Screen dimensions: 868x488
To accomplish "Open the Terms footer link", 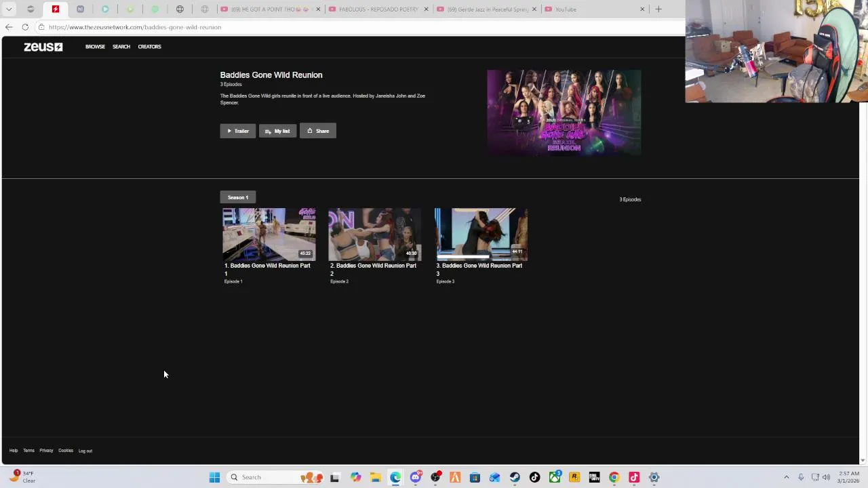I will click(28, 451).
